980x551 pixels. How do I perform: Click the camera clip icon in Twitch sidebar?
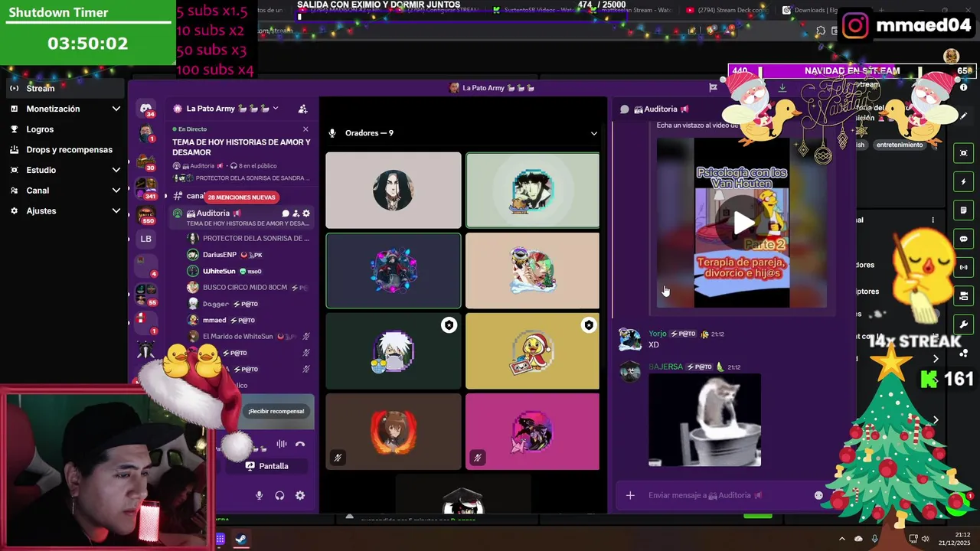click(963, 295)
